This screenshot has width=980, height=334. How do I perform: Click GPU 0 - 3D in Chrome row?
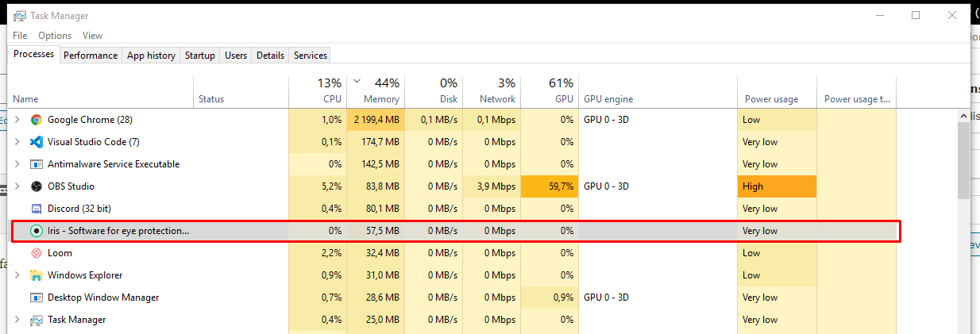606,120
